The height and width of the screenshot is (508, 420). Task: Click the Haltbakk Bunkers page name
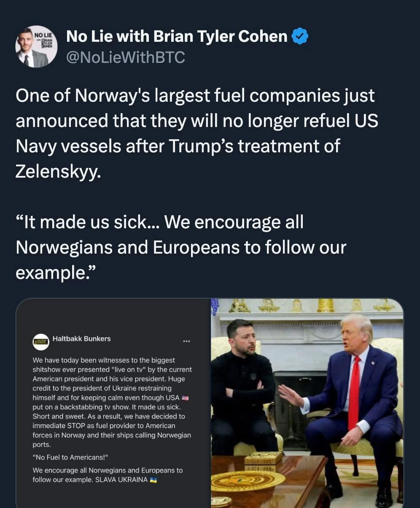click(x=82, y=338)
